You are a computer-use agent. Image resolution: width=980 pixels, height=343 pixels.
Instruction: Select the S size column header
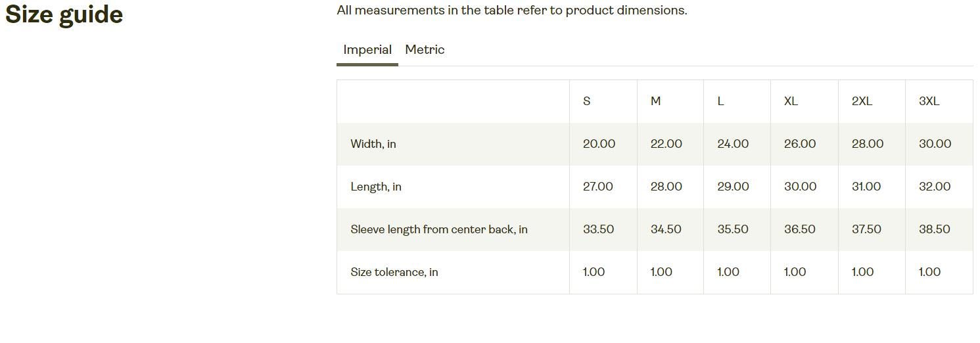(x=587, y=101)
